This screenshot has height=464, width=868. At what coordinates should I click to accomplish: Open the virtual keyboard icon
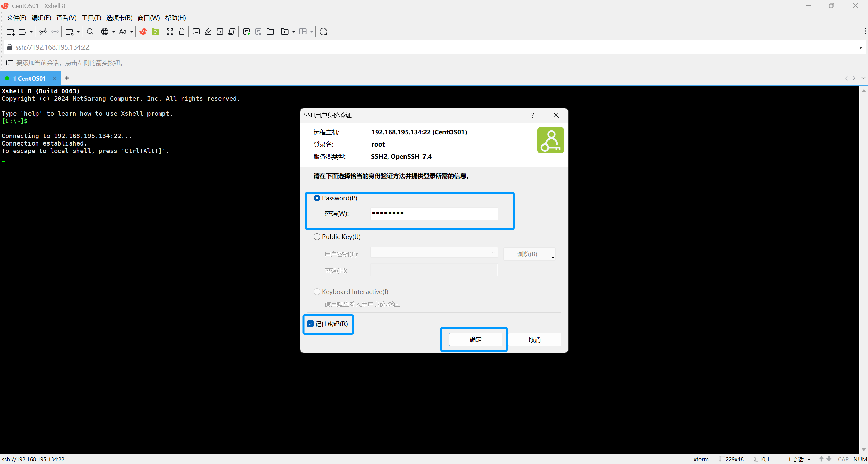[196, 32]
